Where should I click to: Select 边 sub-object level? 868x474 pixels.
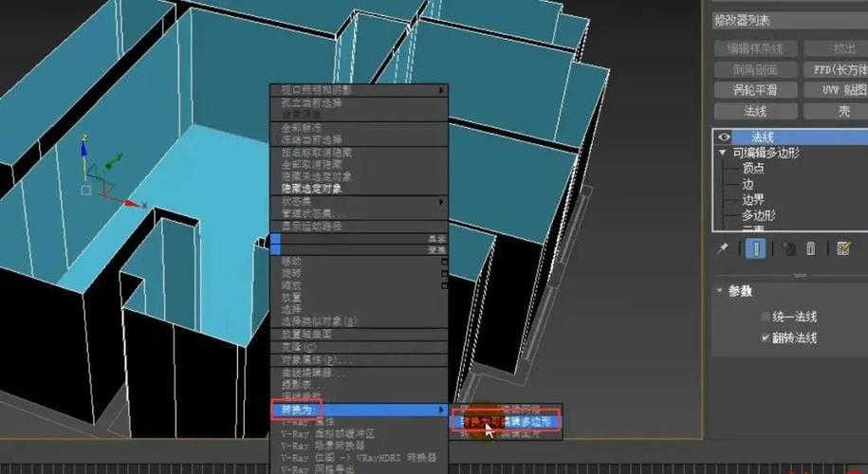(748, 184)
